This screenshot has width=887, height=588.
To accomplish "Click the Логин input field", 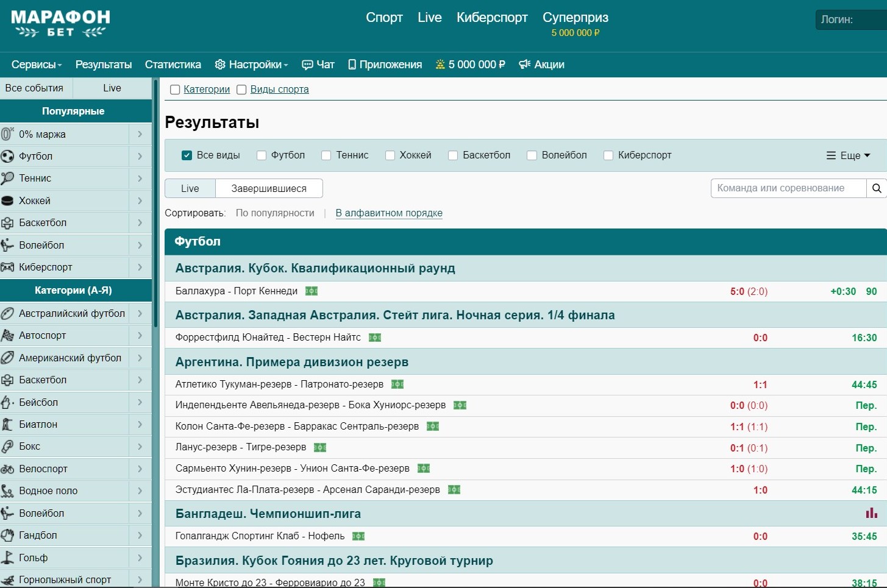I will pyautogui.click(x=852, y=19).
